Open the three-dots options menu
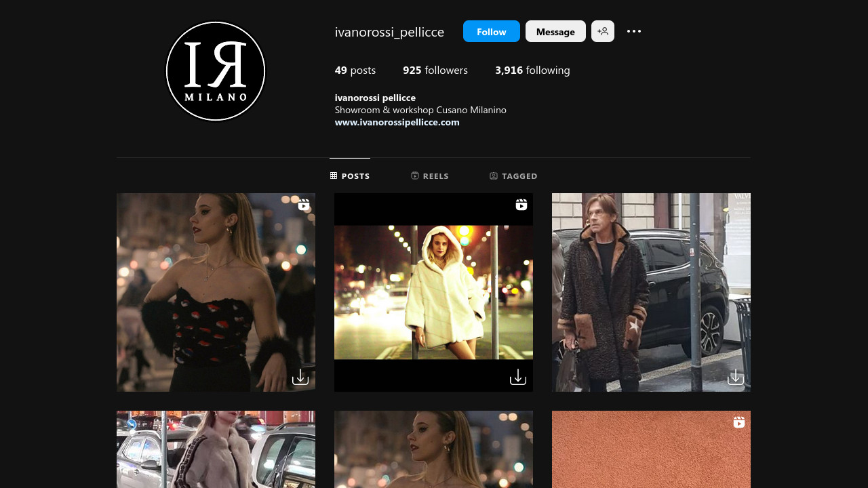Viewport: 868px width, 488px height. pos(634,31)
